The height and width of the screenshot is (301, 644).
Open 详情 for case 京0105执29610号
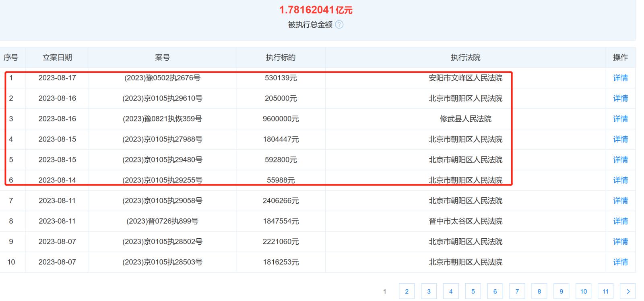click(620, 98)
